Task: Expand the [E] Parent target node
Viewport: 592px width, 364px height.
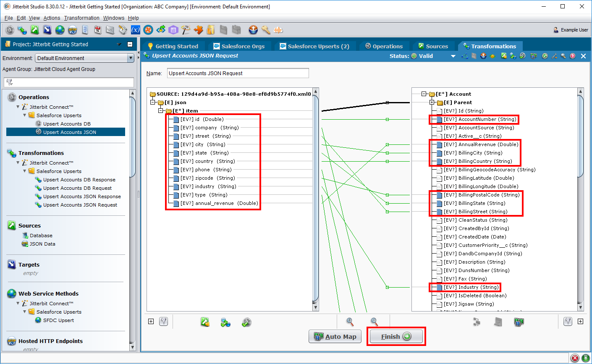Action: click(x=432, y=102)
